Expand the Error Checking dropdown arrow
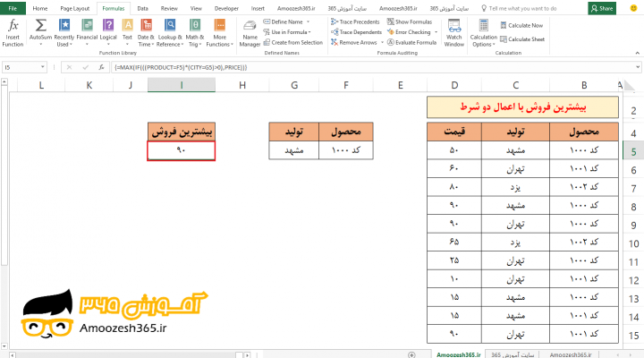Image resolution: width=644 pixels, height=358 pixels. pyautogui.click(x=436, y=32)
